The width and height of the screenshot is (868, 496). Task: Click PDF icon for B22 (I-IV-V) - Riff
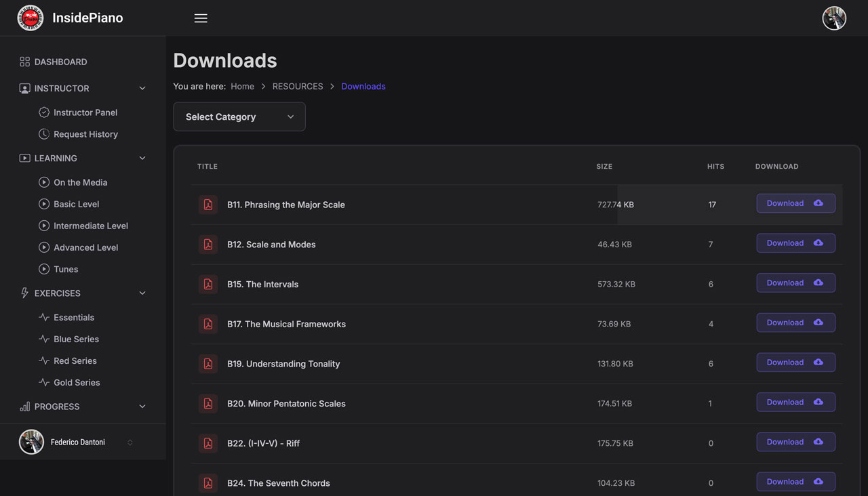tap(208, 443)
